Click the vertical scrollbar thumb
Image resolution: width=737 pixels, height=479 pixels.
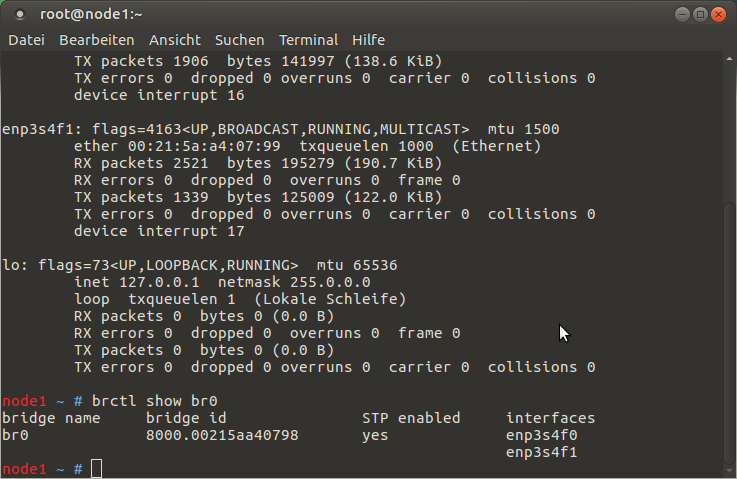click(729, 333)
